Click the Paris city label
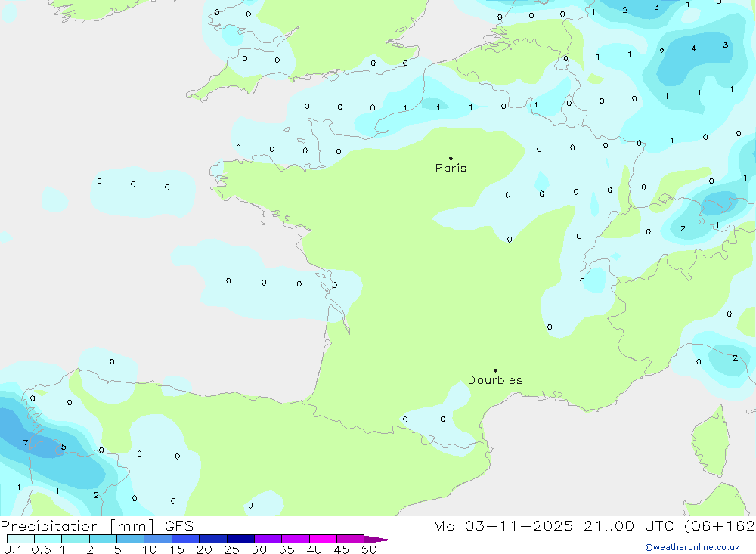Viewport: 756px width, 554px height. point(451,168)
